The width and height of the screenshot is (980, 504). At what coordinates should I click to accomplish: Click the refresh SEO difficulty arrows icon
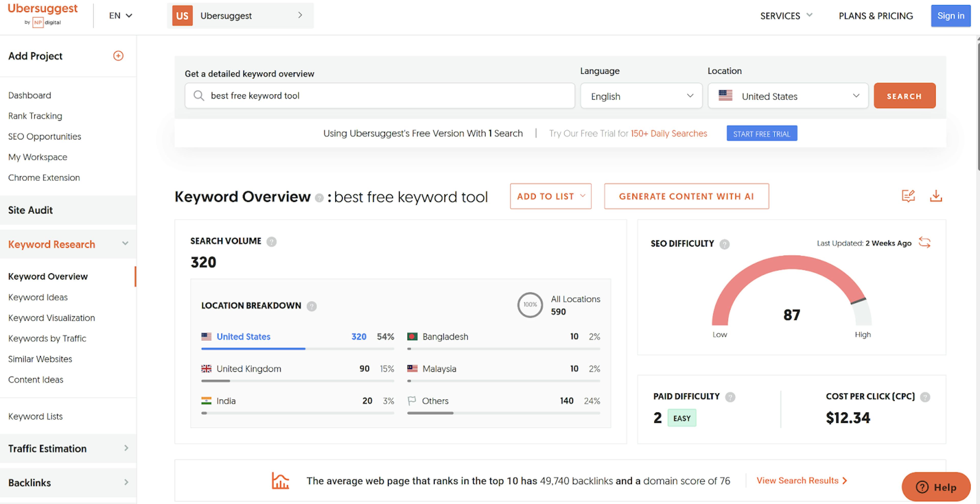tap(924, 242)
